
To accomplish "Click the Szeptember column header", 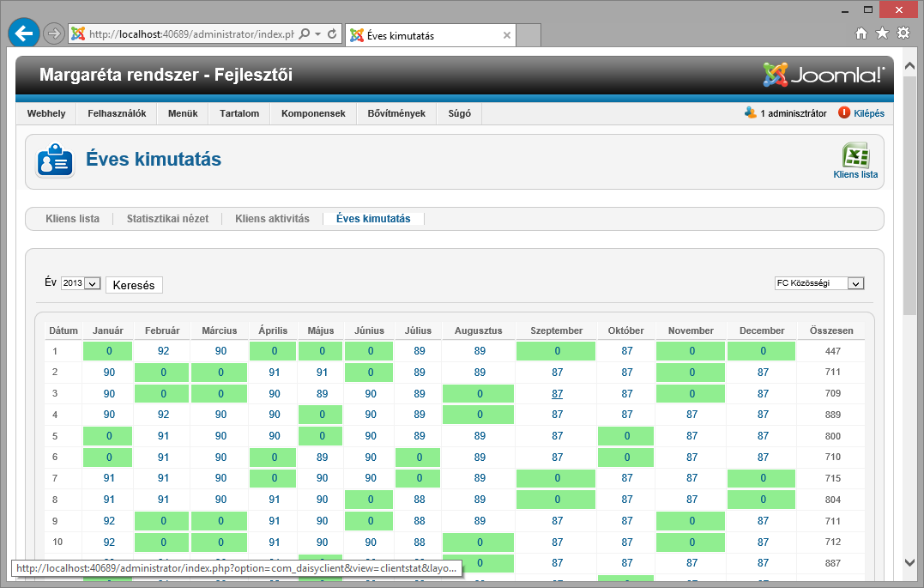I will (x=556, y=330).
